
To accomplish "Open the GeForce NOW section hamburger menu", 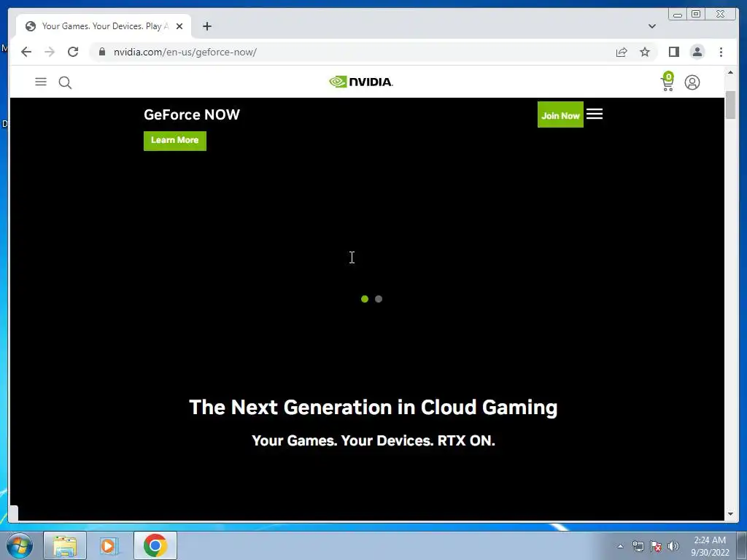I will point(595,114).
